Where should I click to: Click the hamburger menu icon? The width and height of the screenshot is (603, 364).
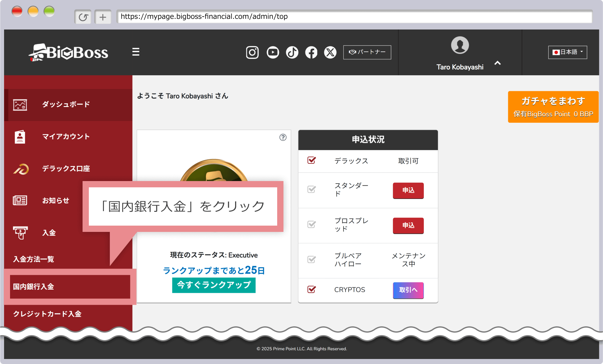136,52
